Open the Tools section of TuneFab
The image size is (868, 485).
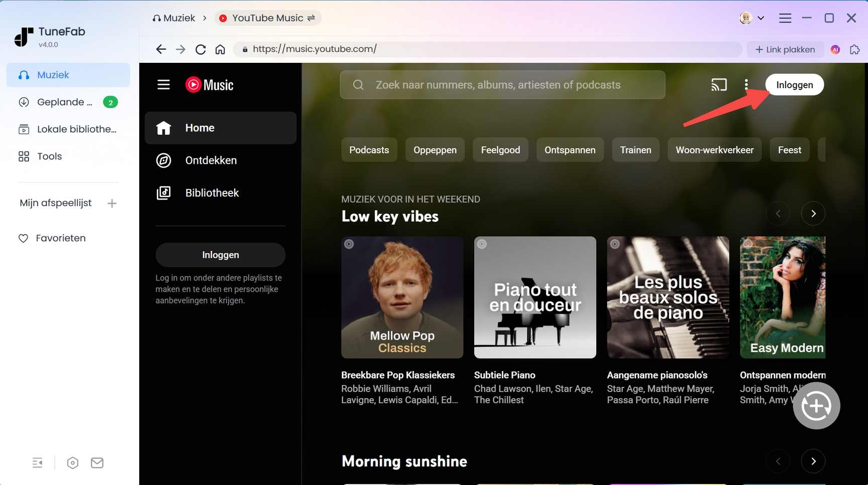pos(49,156)
